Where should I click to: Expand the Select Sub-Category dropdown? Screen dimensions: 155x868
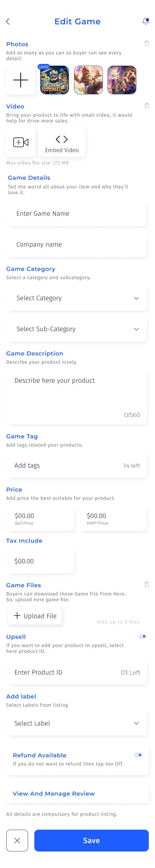[77, 329]
